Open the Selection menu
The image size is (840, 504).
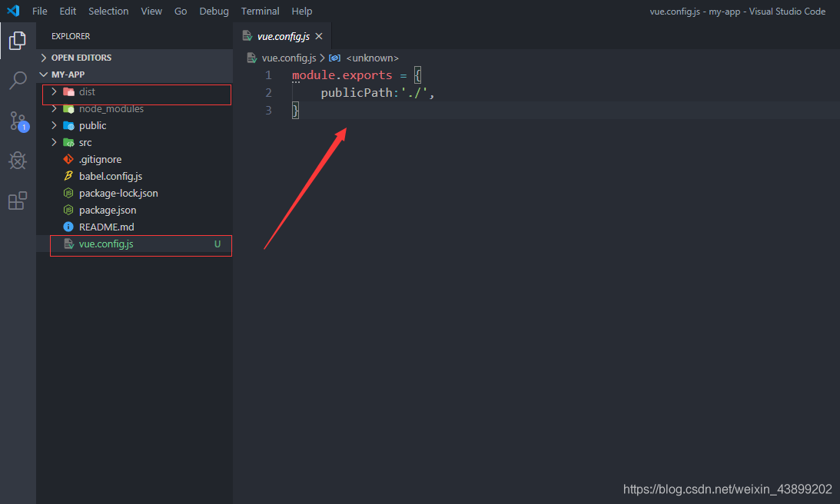point(108,11)
